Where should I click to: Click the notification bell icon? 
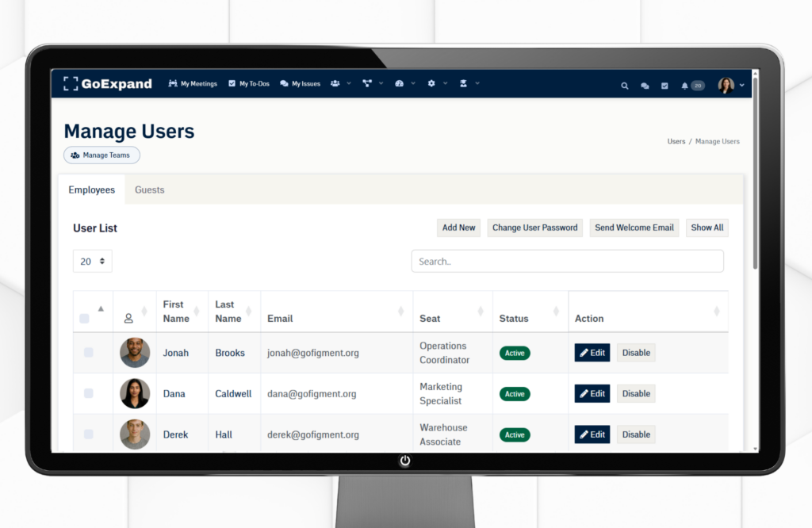684,86
